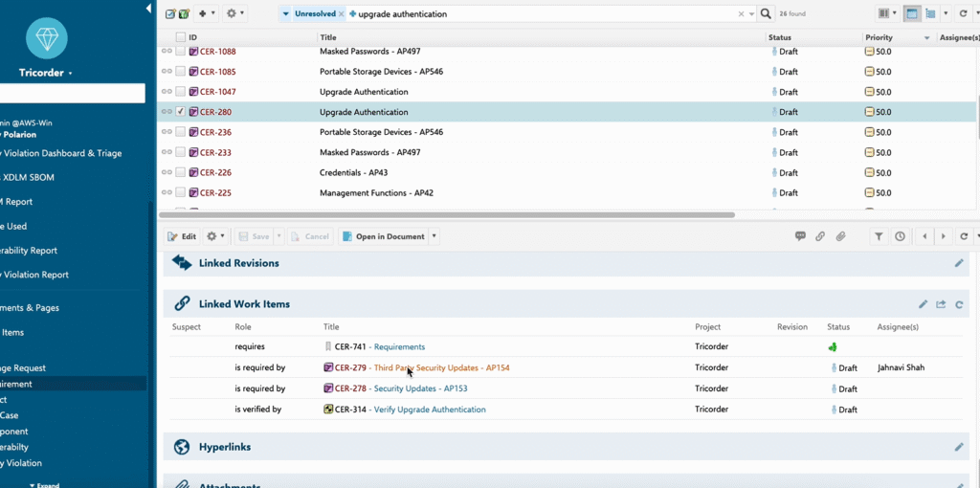This screenshot has width=980, height=488.
Task: Click the Edit button
Action: coord(182,236)
